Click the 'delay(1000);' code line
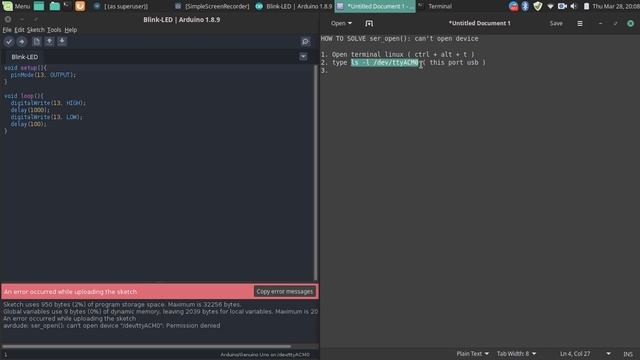Image resolution: width=640 pixels, height=360 pixels. (30, 110)
